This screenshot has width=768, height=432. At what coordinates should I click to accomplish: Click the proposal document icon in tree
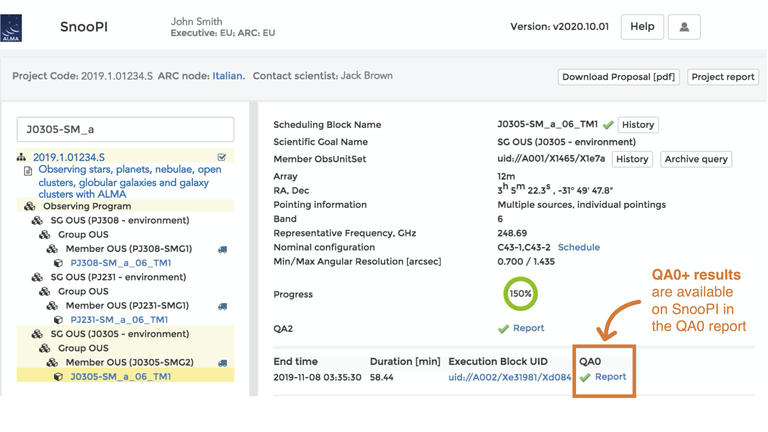(28, 171)
